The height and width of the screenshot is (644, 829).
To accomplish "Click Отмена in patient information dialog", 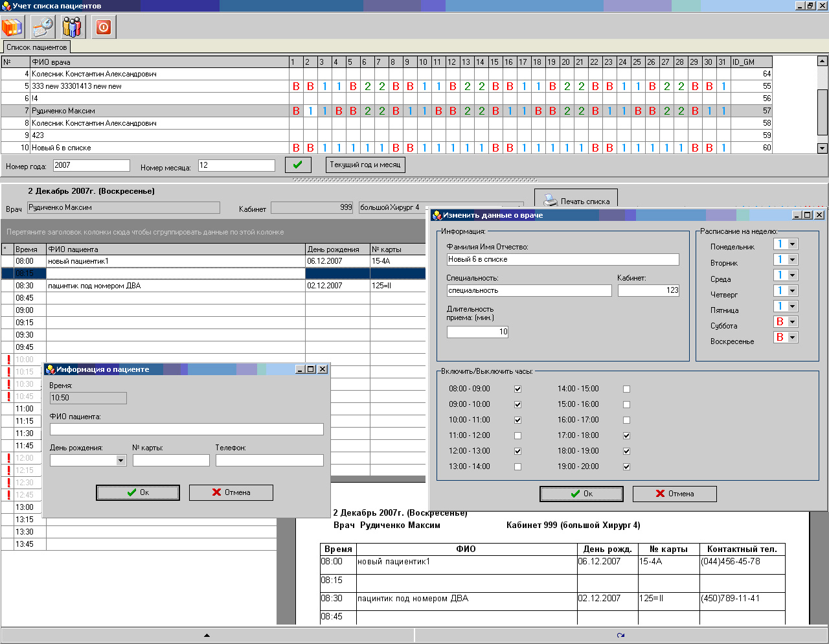I will (x=231, y=492).
